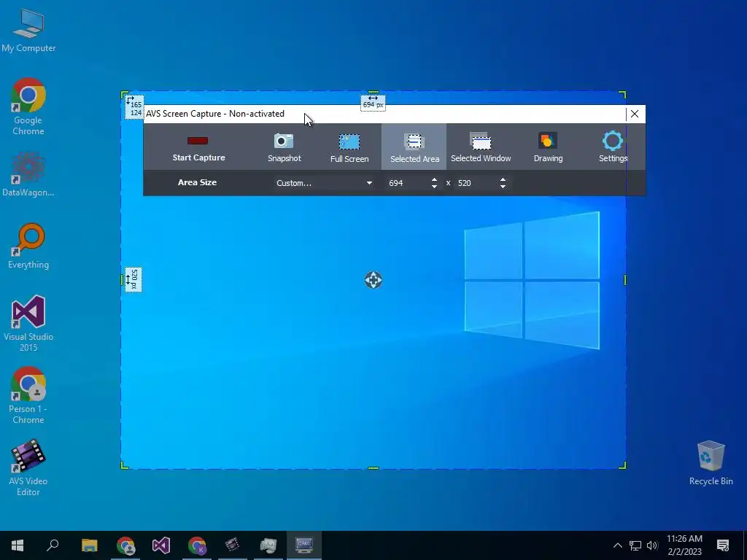Switch to Selected Area mode
747x560 pixels.
coord(414,147)
